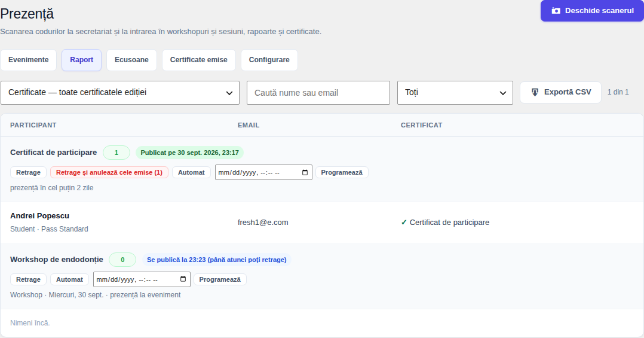
Task: Click Retrage for Certificat de participare
Action: (28, 172)
